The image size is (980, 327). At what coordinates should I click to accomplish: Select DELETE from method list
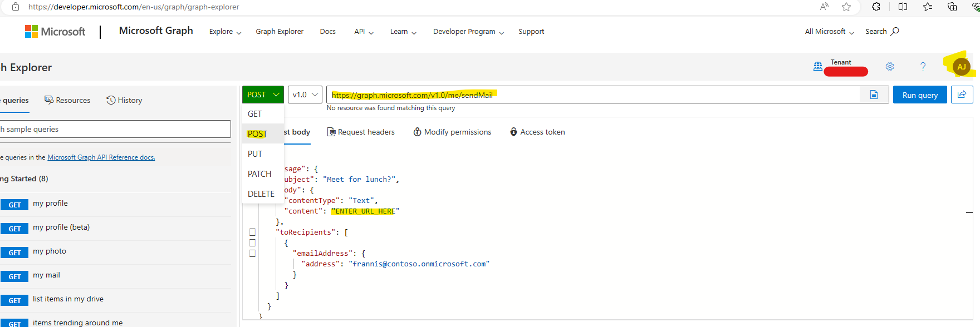click(263, 194)
